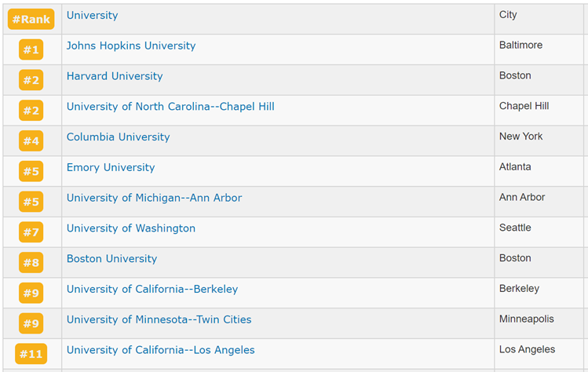This screenshot has width=588, height=372.
Task: Select the Baltimore city cell
Action: [x=520, y=45]
